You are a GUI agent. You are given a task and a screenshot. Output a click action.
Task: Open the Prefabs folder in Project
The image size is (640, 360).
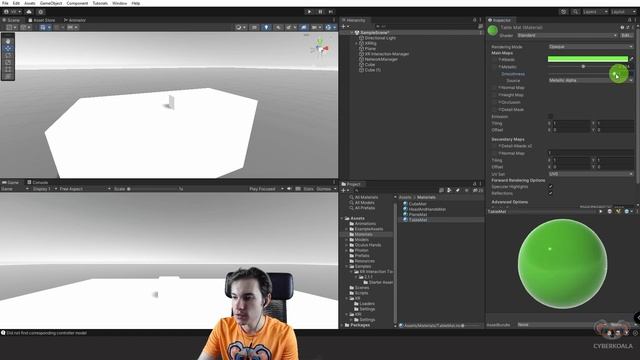tap(362, 256)
